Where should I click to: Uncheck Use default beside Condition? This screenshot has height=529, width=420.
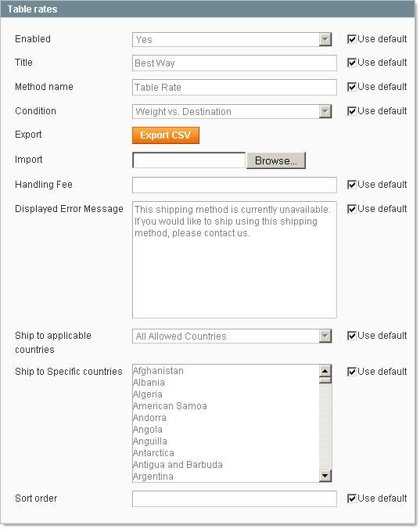(352, 111)
